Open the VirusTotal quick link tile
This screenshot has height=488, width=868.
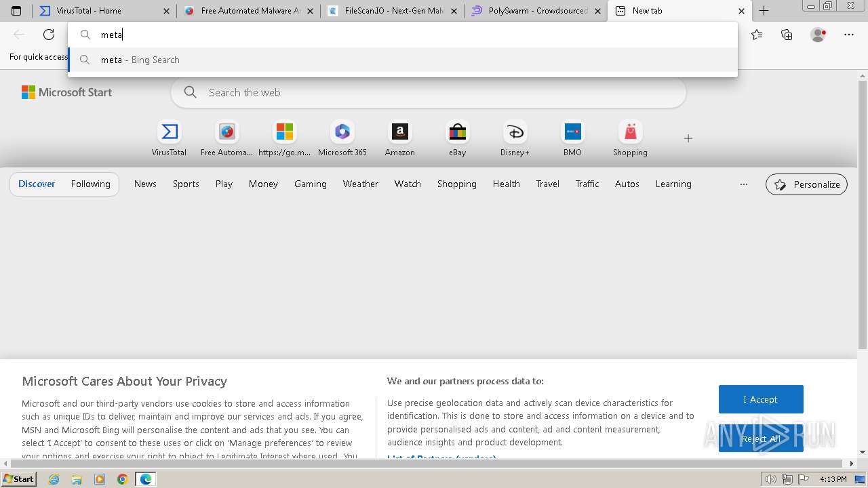169,139
